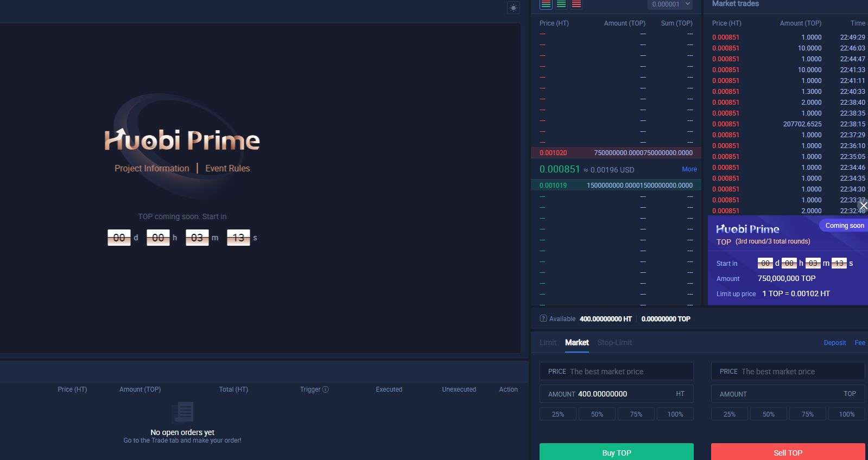
Task: Show combined buy and sell order book view
Action: [x=546, y=4]
